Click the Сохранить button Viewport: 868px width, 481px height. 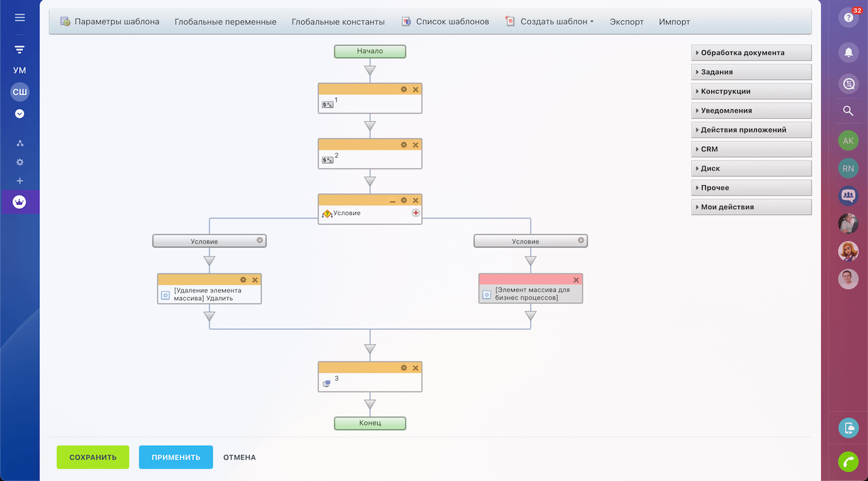(93, 457)
